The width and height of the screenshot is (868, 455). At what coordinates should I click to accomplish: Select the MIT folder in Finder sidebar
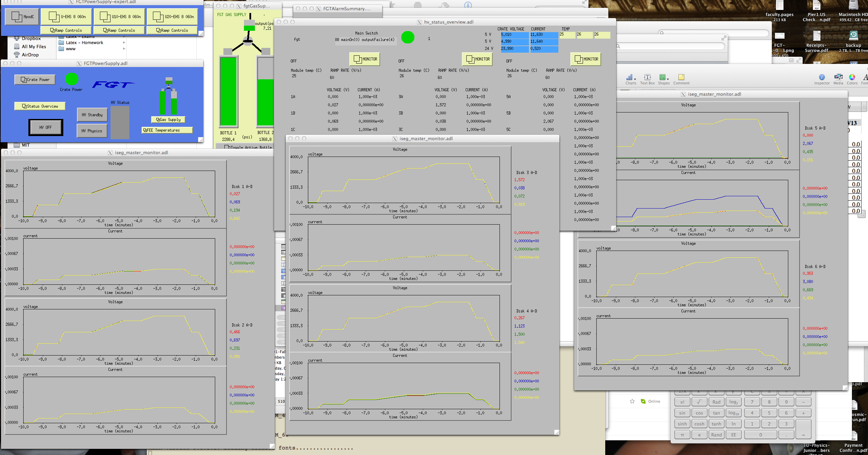(x=26, y=145)
